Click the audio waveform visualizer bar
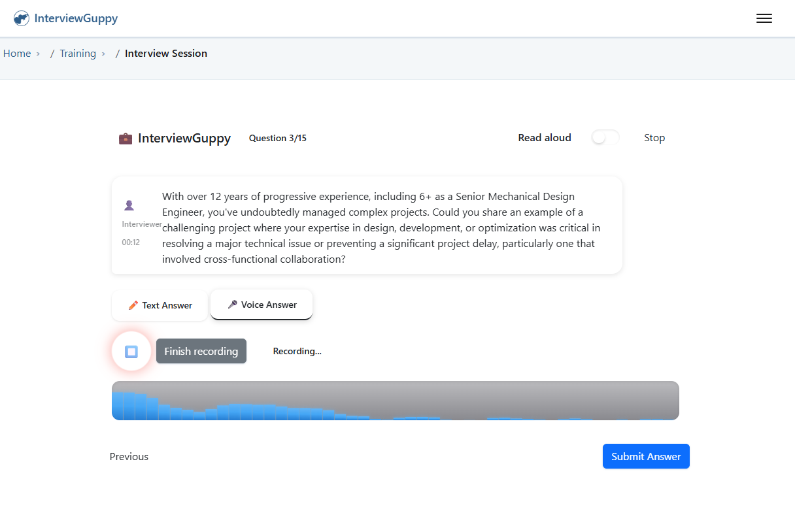The height and width of the screenshot is (532, 795). coord(395,401)
